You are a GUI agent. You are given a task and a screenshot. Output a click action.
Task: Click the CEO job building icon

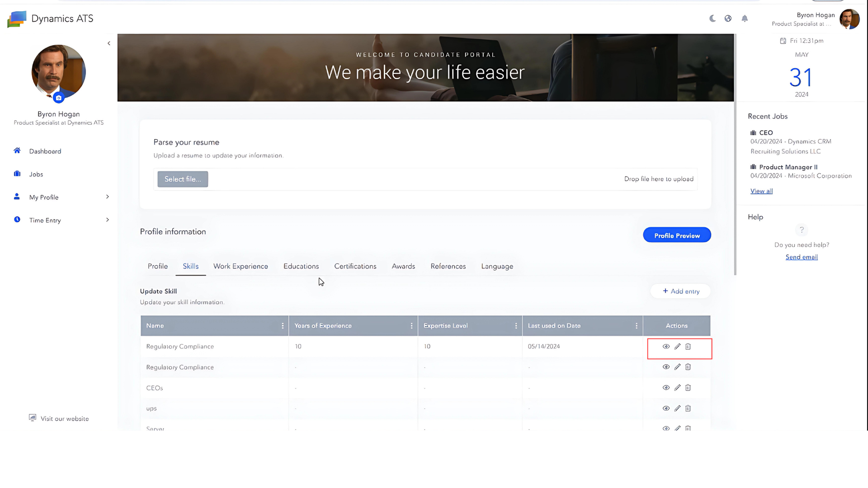(x=753, y=133)
